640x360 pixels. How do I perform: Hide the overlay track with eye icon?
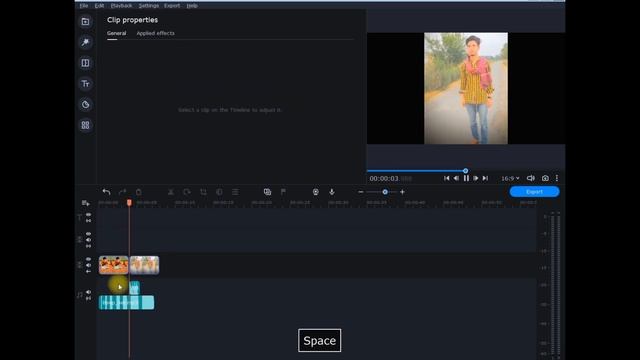click(x=89, y=234)
